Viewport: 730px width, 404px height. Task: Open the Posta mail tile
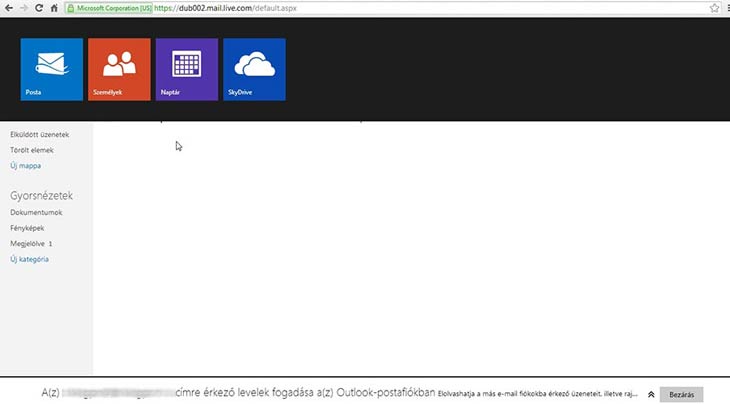point(51,69)
